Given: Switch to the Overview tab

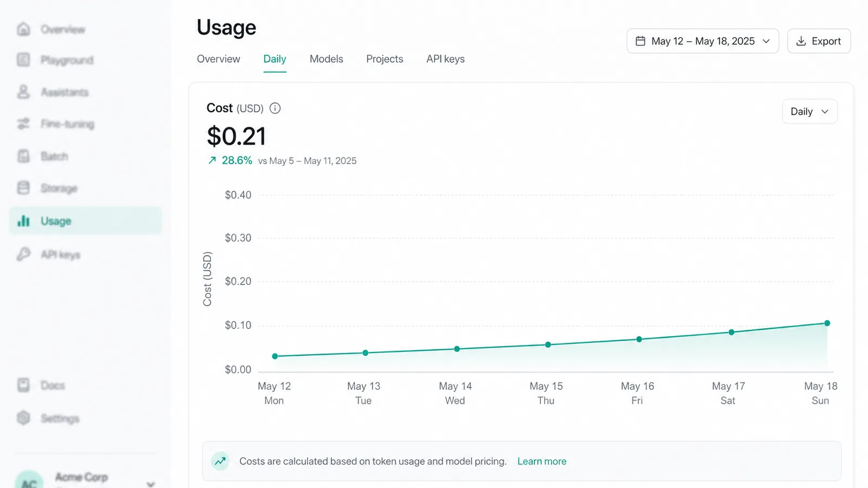Looking at the screenshot, I should [218, 59].
